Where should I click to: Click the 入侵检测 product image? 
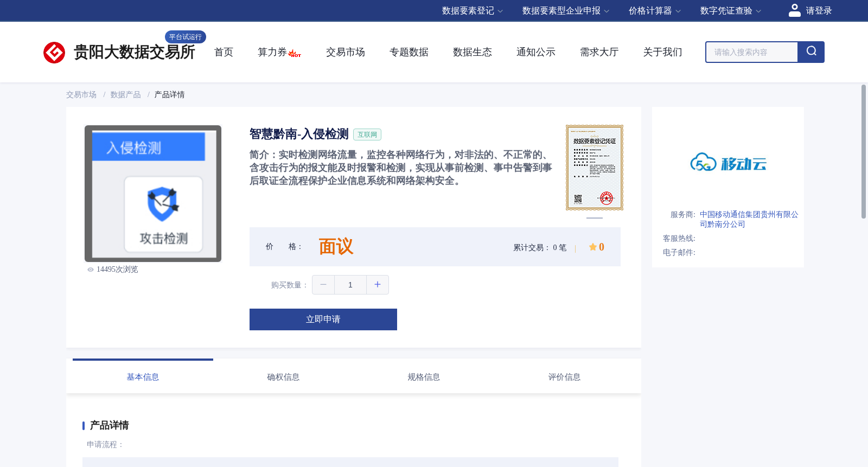[x=153, y=194]
